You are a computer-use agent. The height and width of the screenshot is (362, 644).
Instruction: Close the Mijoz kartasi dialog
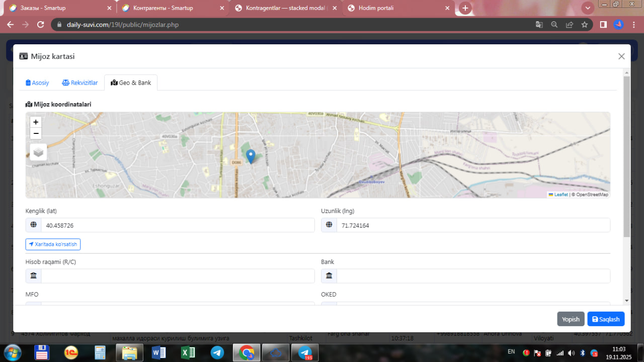(x=621, y=56)
